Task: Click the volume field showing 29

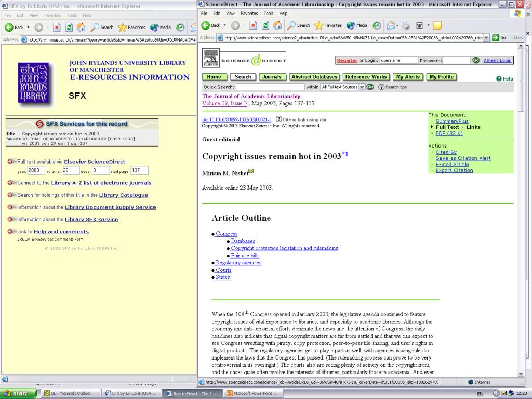Action: 71,170
